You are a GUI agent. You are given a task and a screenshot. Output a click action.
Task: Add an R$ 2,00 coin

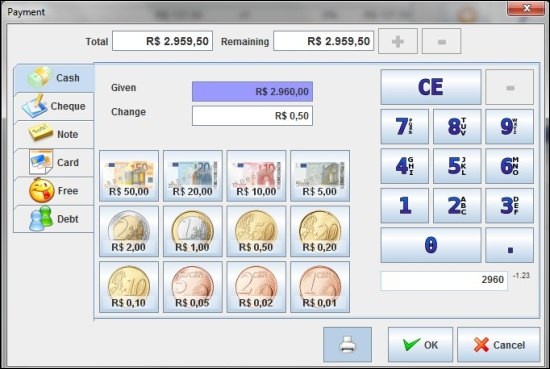(129, 232)
